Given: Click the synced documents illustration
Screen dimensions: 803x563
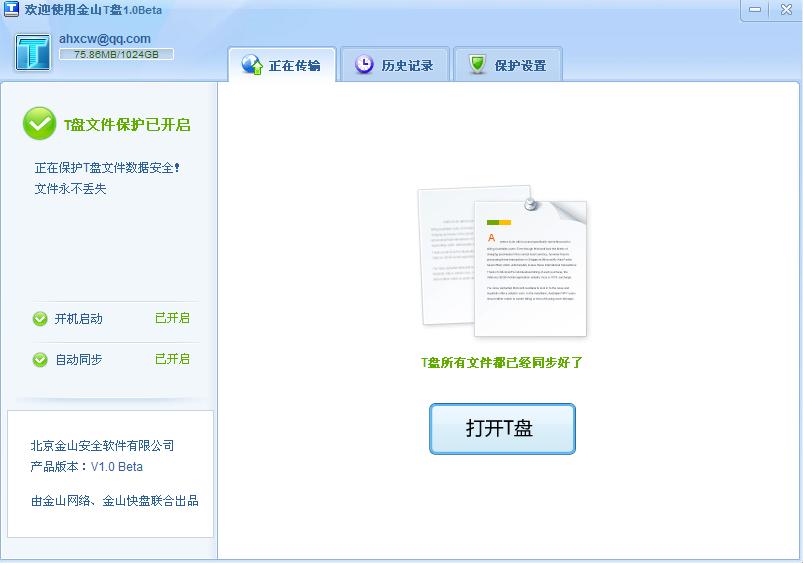Looking at the screenshot, I should [502, 261].
